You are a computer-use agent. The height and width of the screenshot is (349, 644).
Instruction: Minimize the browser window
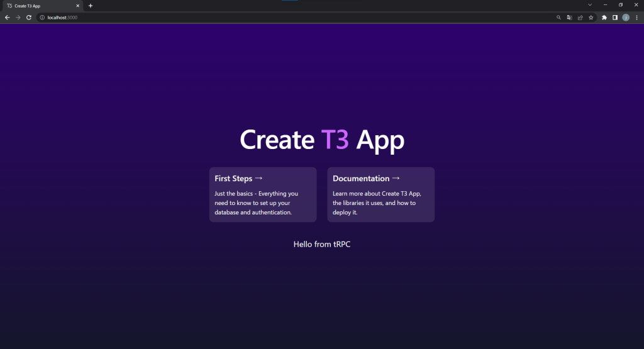tap(605, 5)
